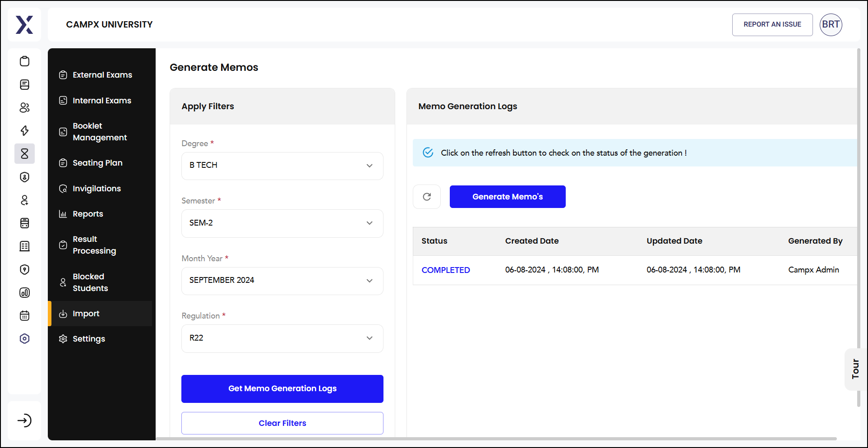Click the Campx Admin cell
This screenshot has width=868, height=448.
click(x=813, y=270)
